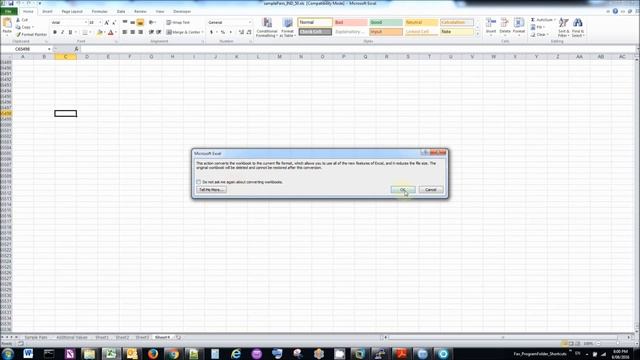Screen dimensions: 640x360
Task: Click the Increase Font Size icon
Action: point(107,22)
